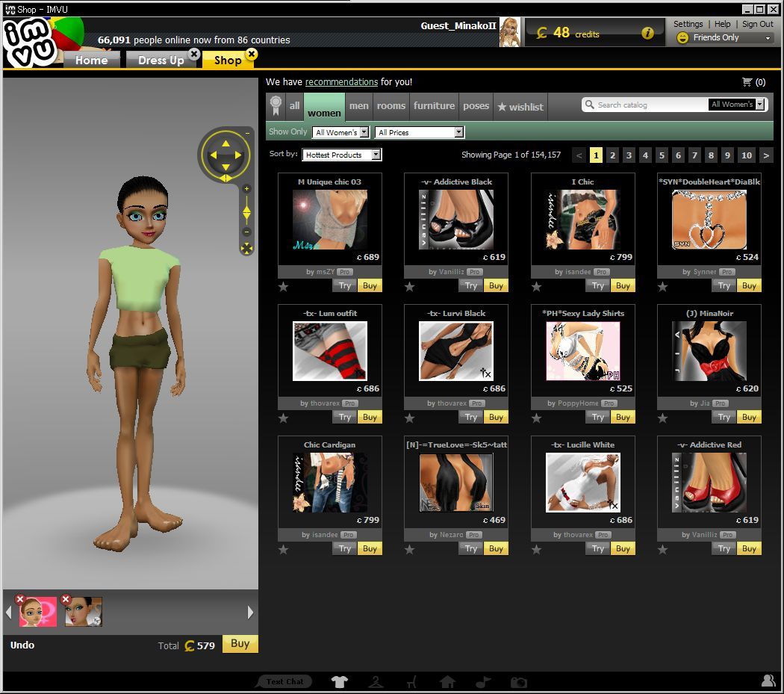Image resolution: width=784 pixels, height=694 pixels.
Task: Select the 'all' catalog category
Action: tap(294, 106)
